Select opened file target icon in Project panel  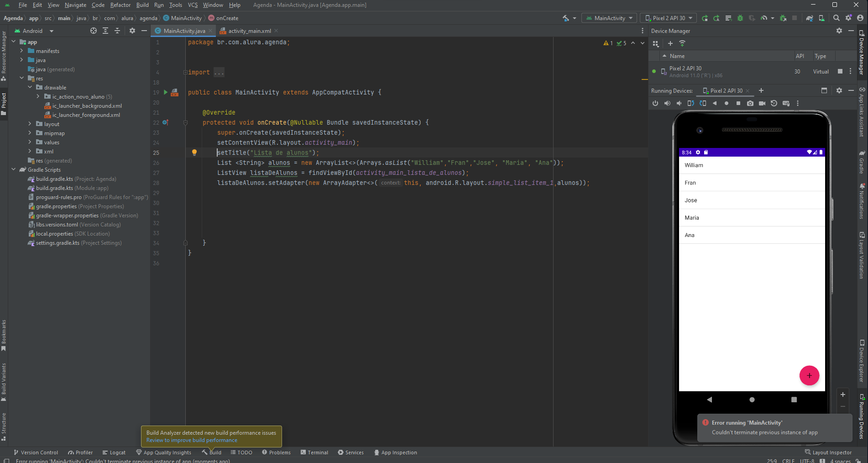click(x=94, y=31)
